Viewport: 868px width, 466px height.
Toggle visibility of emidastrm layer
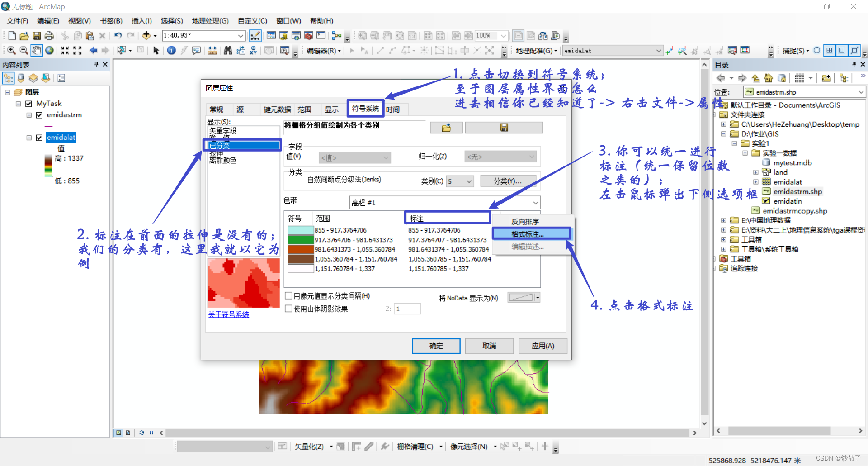pyautogui.click(x=39, y=115)
